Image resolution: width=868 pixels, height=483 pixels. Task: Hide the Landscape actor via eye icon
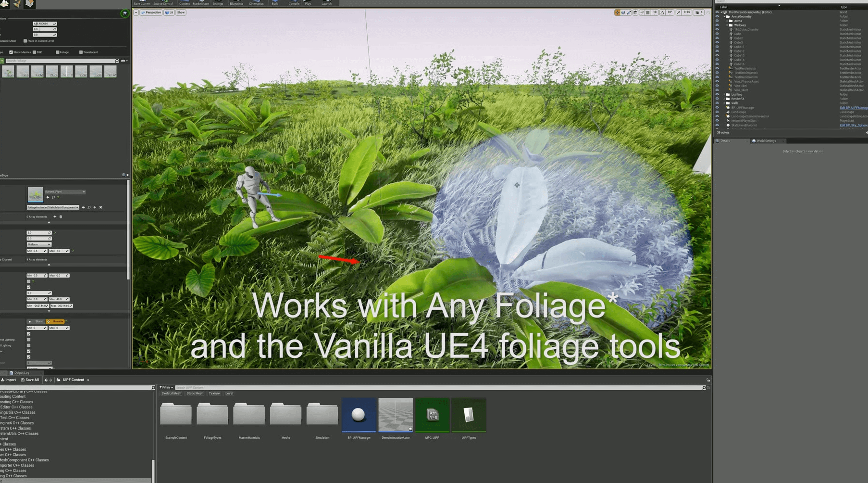tap(717, 112)
